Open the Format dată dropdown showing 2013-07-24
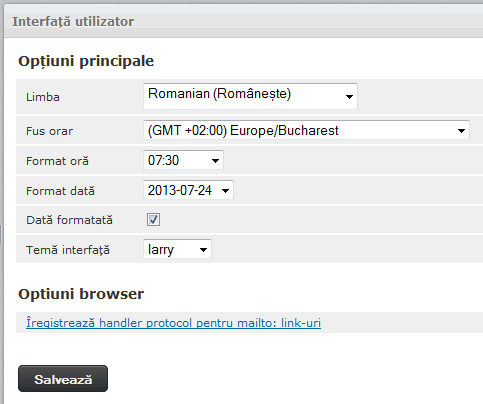 click(x=188, y=190)
